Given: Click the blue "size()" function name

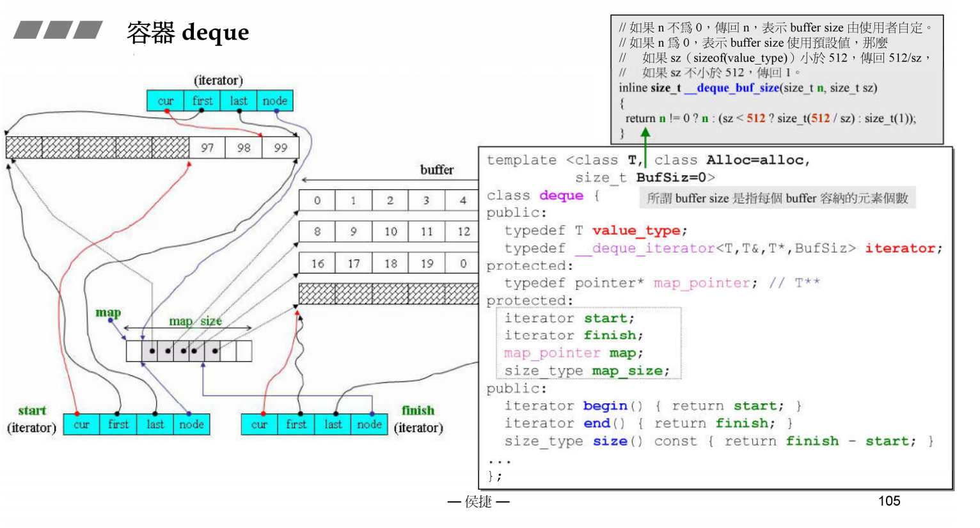Looking at the screenshot, I should (x=618, y=441).
